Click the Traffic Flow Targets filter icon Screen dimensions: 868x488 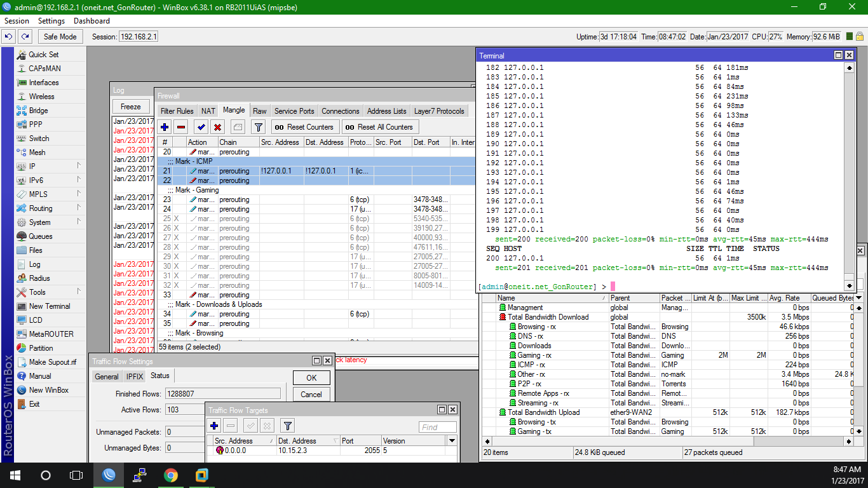click(287, 426)
